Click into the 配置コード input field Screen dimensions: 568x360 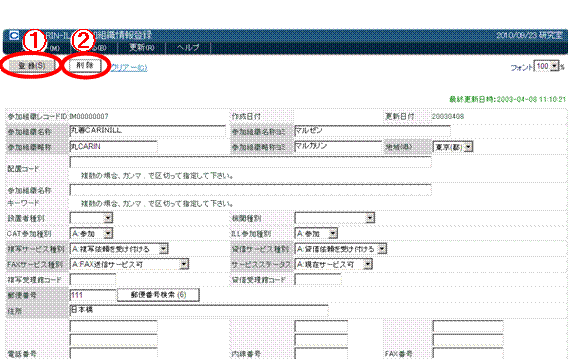(250, 162)
